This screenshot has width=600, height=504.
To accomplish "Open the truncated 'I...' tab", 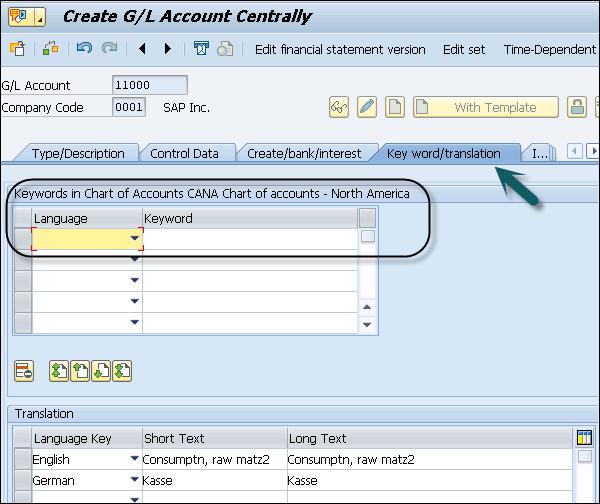I will [540, 153].
